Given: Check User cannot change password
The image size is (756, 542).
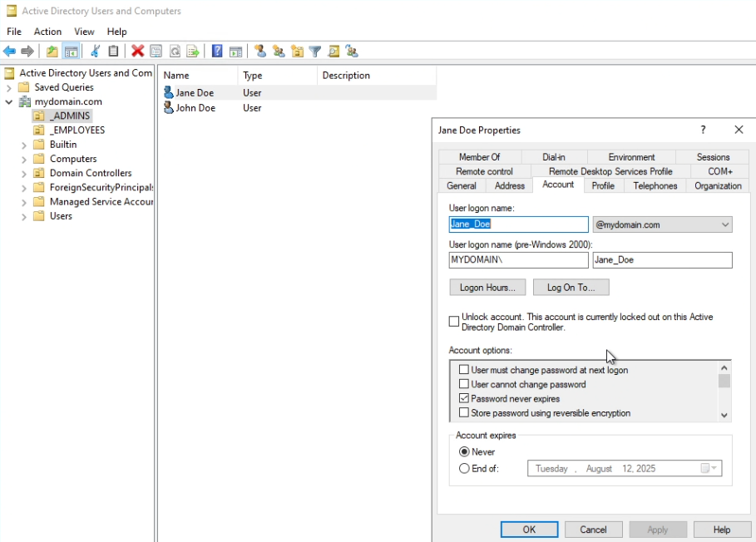Looking at the screenshot, I should pyautogui.click(x=464, y=384).
